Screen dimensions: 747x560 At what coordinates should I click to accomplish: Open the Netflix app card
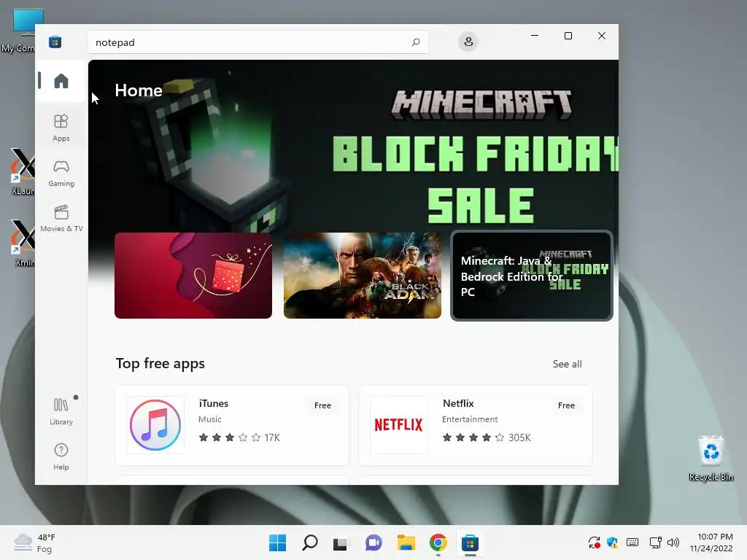click(476, 425)
